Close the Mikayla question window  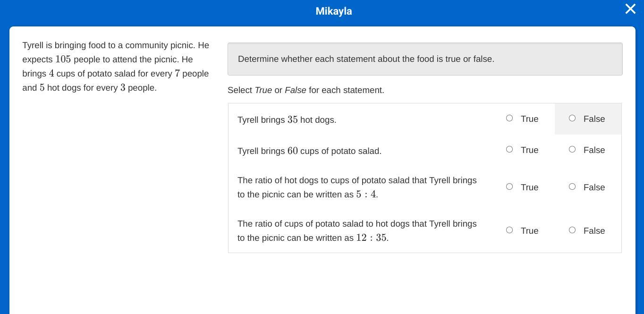[x=630, y=9]
